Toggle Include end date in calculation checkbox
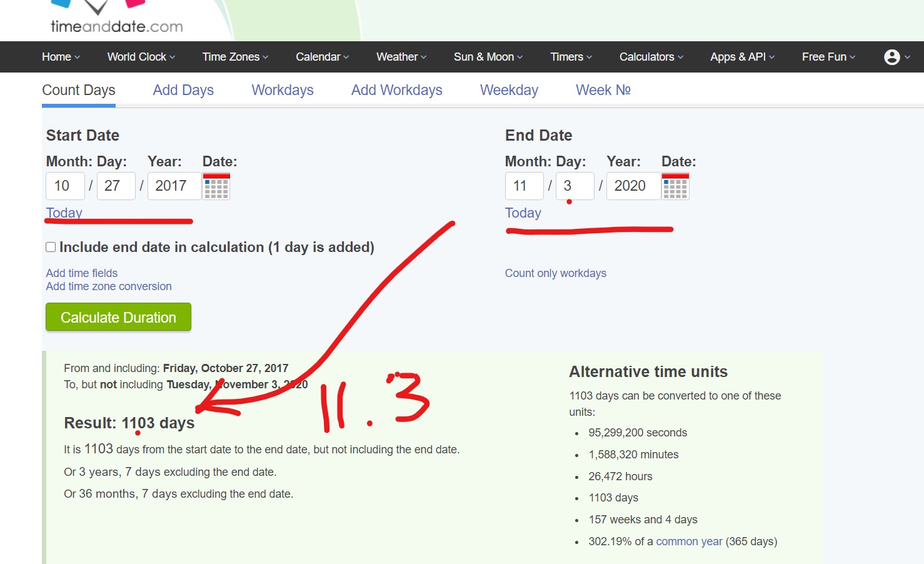This screenshot has height=564, width=924. (51, 247)
